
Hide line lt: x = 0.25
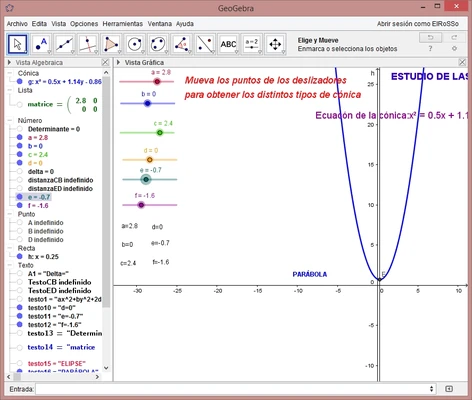coord(19,256)
